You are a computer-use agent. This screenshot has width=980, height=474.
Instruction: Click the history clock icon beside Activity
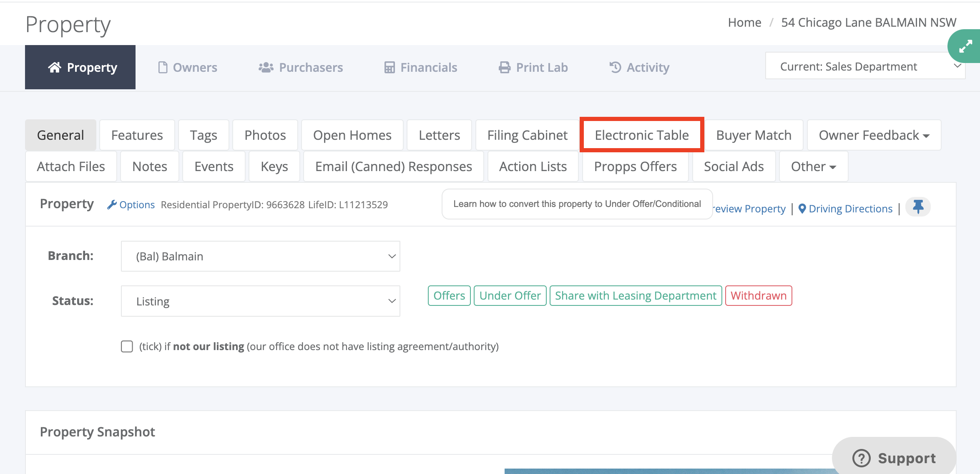click(615, 67)
